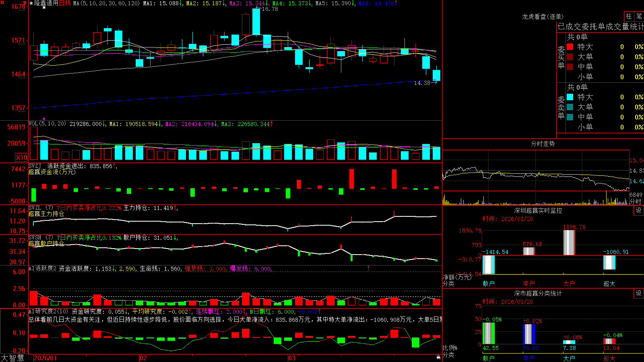Click the 大户 1896.78 bar in real-time monitor
Image resolution: width=644 pixels, height=362 pixels.
(569, 243)
